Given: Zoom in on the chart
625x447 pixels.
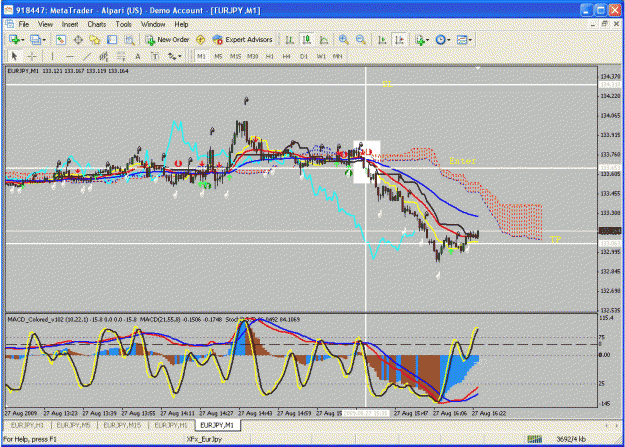Looking at the screenshot, I should tap(343, 39).
